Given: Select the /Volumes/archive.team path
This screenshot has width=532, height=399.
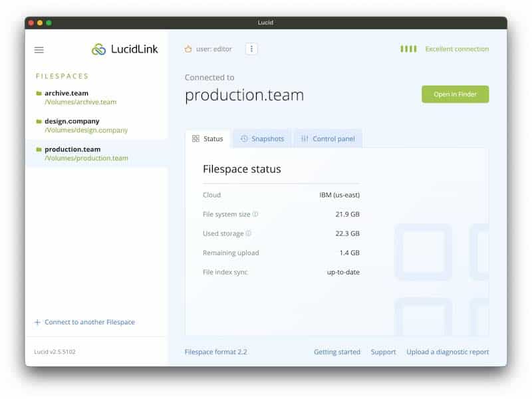Looking at the screenshot, I should 80,102.
